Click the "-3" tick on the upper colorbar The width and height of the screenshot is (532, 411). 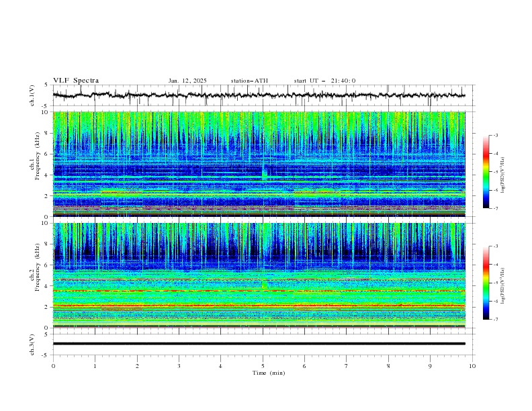coord(495,135)
